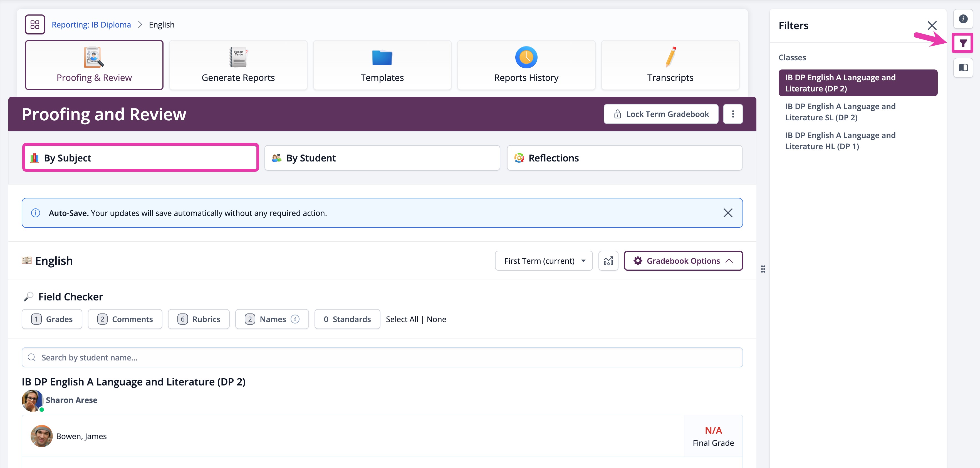This screenshot has width=980, height=468.
Task: Click the open book icon in sidebar
Action: [962, 68]
